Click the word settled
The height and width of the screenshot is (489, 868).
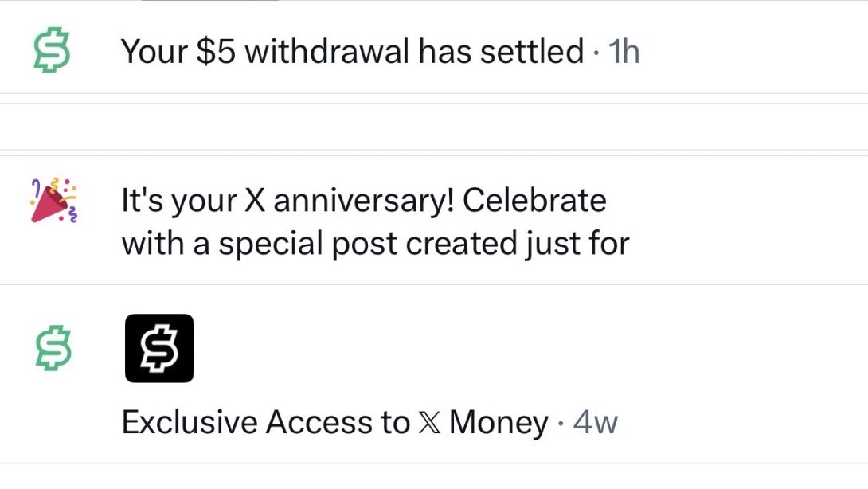click(x=532, y=52)
